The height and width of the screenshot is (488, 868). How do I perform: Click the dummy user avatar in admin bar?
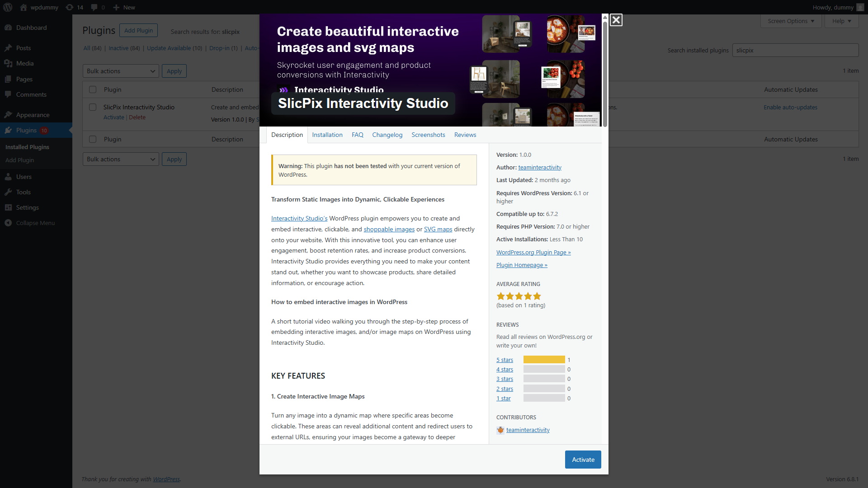coord(860,7)
